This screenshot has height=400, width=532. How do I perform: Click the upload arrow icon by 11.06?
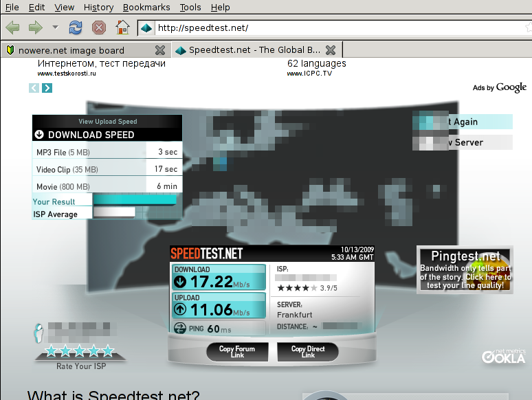tap(180, 309)
